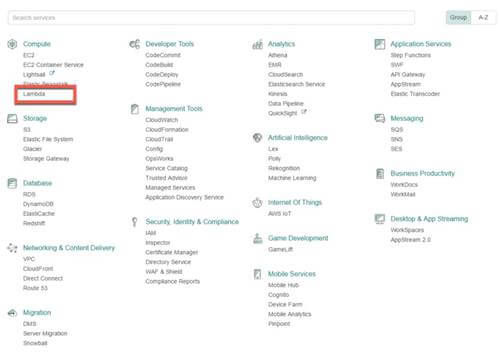Open Route 53
Viewport: 499px width, 360px height.
click(x=35, y=288)
